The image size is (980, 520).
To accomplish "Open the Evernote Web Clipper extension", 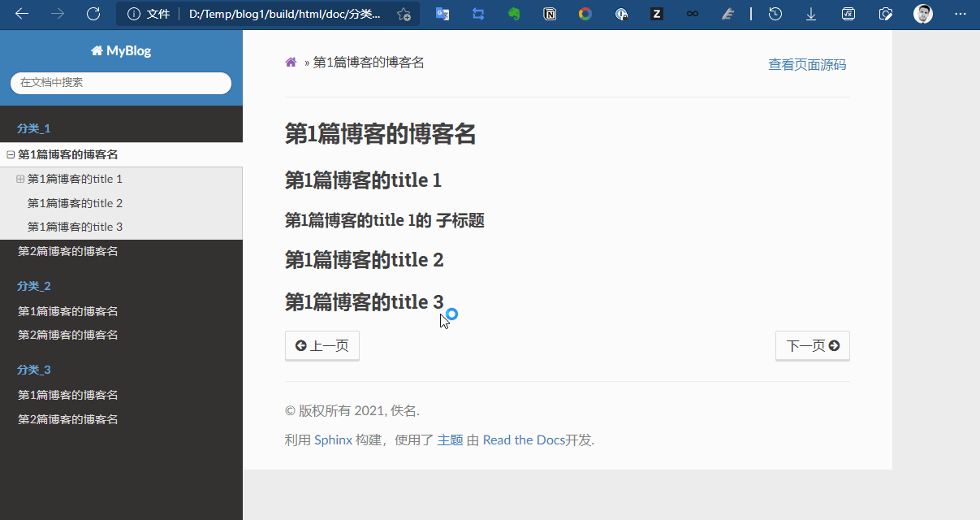I will (x=514, y=14).
